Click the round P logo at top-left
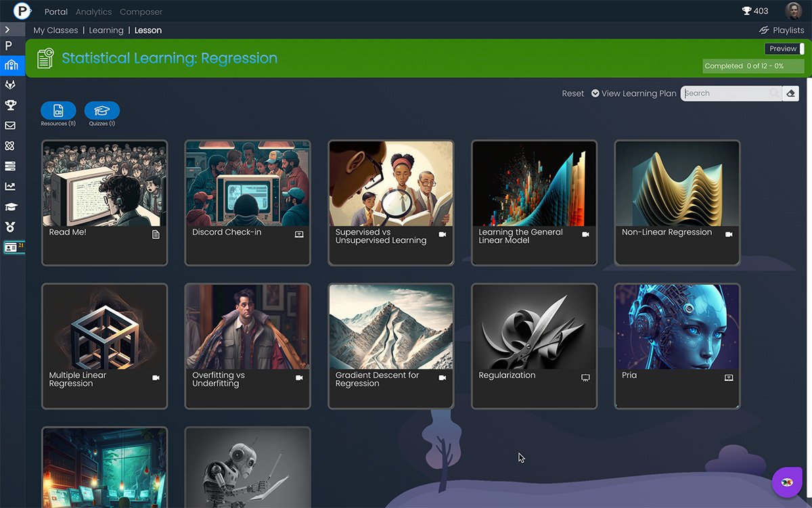This screenshot has height=508, width=812. pyautogui.click(x=22, y=11)
